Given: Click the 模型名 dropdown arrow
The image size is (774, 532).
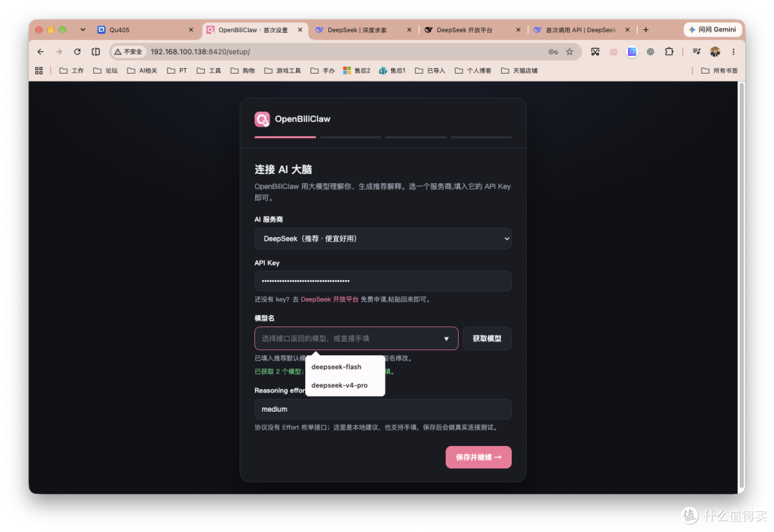Looking at the screenshot, I should [446, 339].
